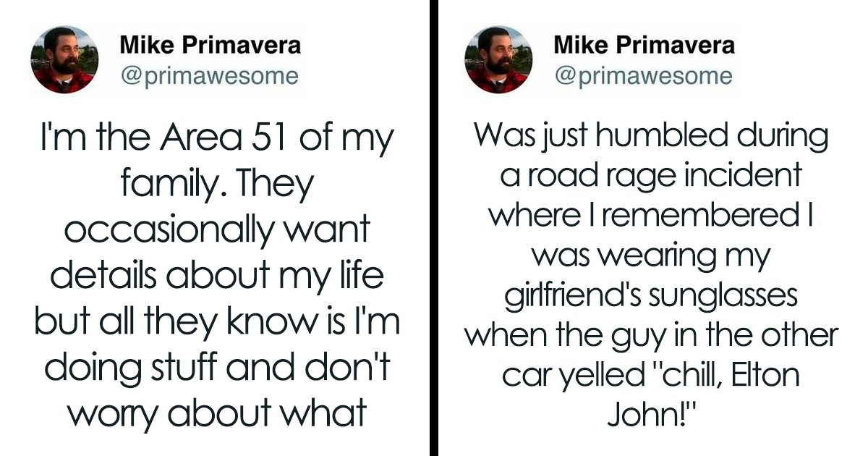Image resolution: width=868 pixels, height=456 pixels.
Task: Select the "worry about what" line
Action: [x=217, y=415]
